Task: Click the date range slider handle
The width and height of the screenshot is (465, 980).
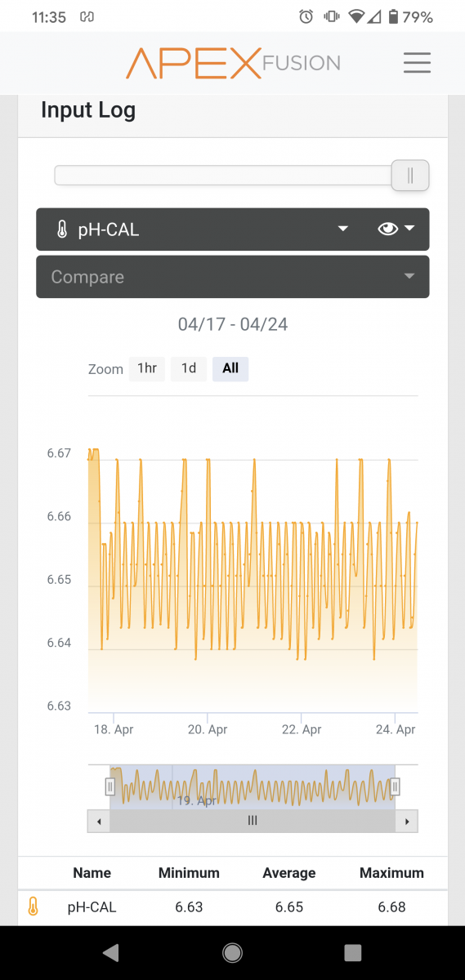Action: pyautogui.click(x=410, y=176)
